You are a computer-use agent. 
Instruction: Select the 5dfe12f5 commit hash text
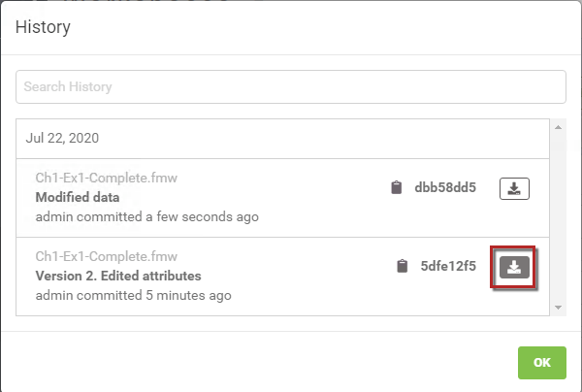(x=448, y=266)
